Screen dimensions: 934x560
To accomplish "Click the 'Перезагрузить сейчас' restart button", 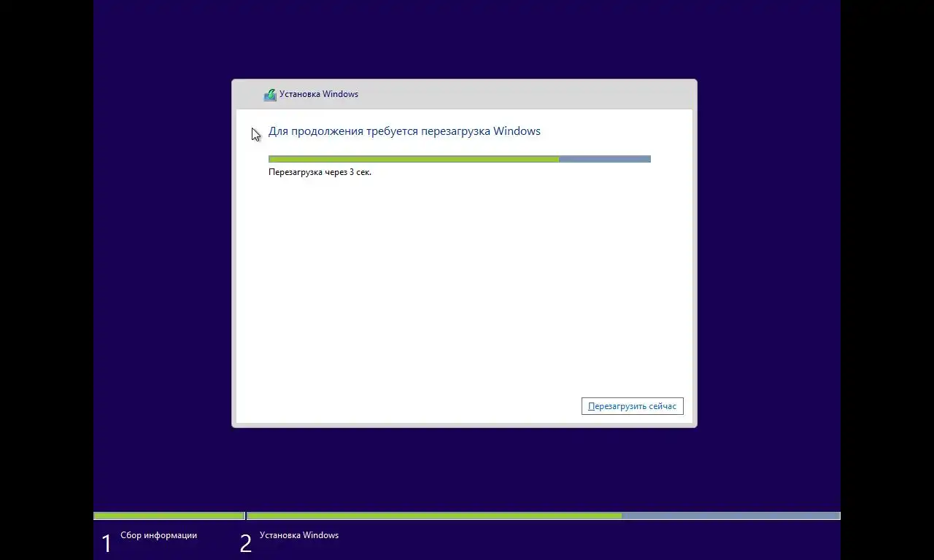I will coord(632,406).
